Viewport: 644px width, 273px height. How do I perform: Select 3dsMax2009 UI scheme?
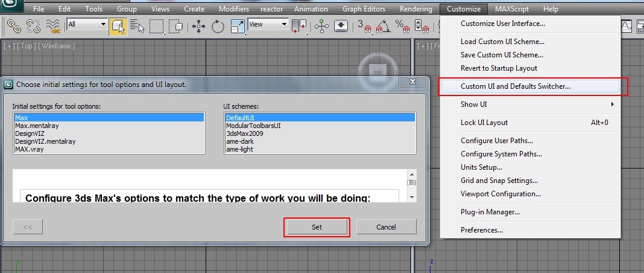[x=320, y=133]
